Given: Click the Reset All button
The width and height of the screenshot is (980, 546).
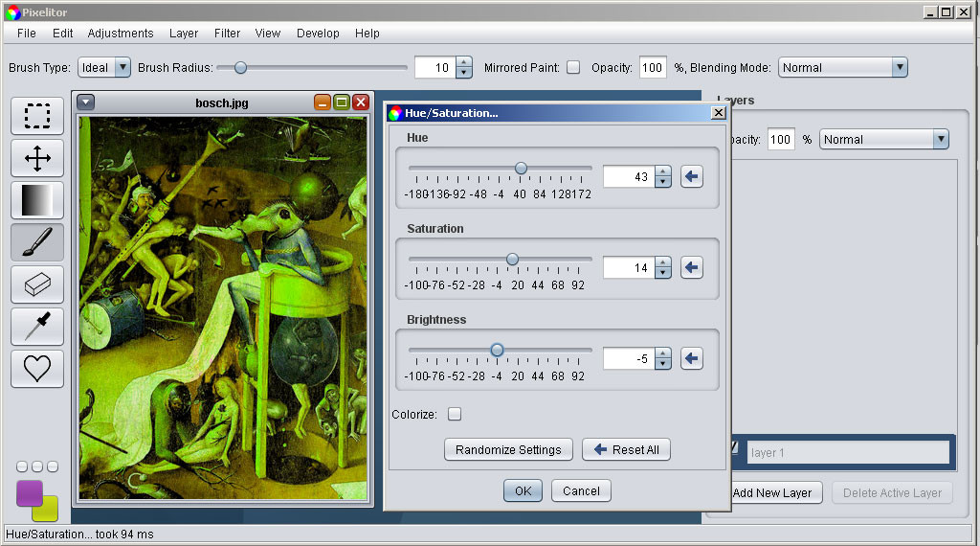Looking at the screenshot, I should pyautogui.click(x=626, y=449).
